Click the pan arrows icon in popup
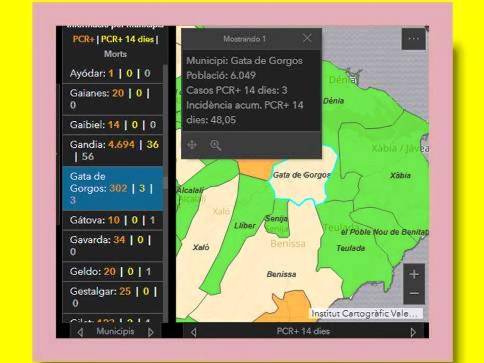Viewport: 484px width, 363px height. [192, 145]
